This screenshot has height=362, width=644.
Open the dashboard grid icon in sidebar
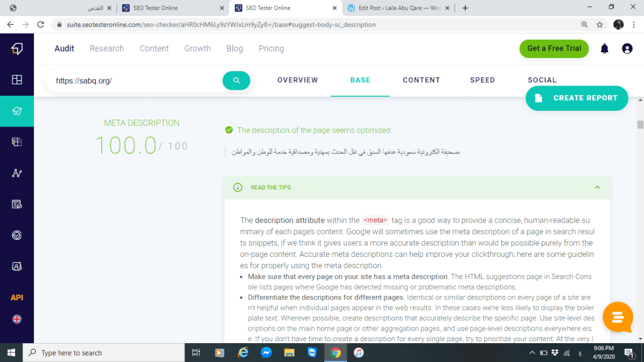tap(17, 80)
